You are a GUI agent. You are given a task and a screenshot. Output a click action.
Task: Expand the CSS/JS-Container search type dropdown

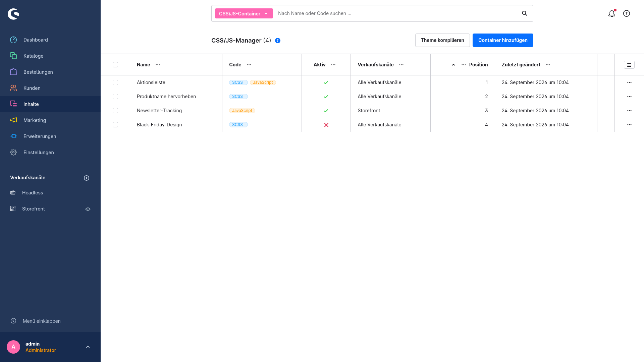(244, 13)
